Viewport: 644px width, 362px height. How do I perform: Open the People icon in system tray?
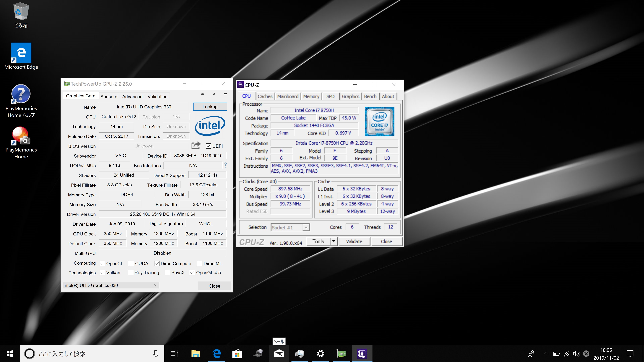531,353
